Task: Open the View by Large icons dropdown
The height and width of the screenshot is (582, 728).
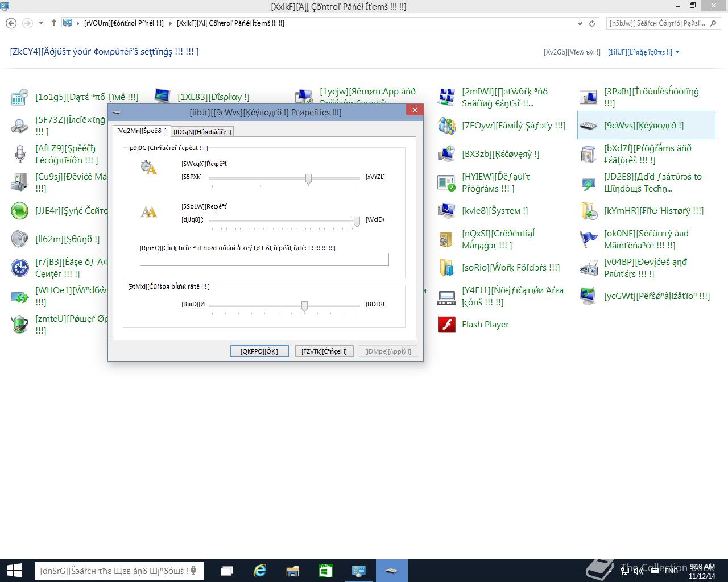Action: 644,52
